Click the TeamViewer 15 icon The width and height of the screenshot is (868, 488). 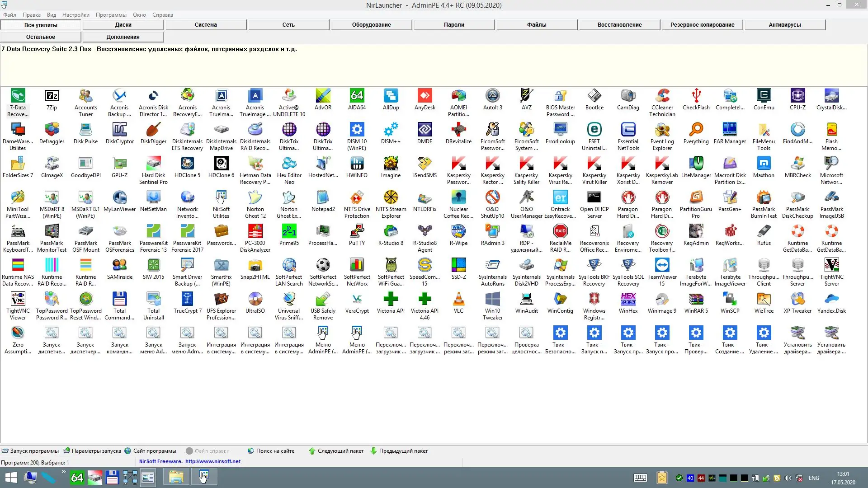[x=662, y=265]
